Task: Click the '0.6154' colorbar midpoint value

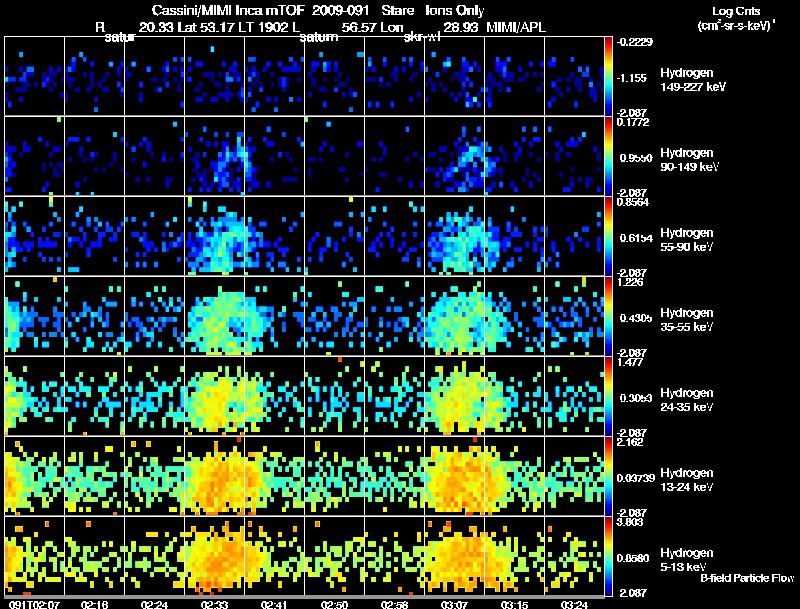Action: click(636, 238)
